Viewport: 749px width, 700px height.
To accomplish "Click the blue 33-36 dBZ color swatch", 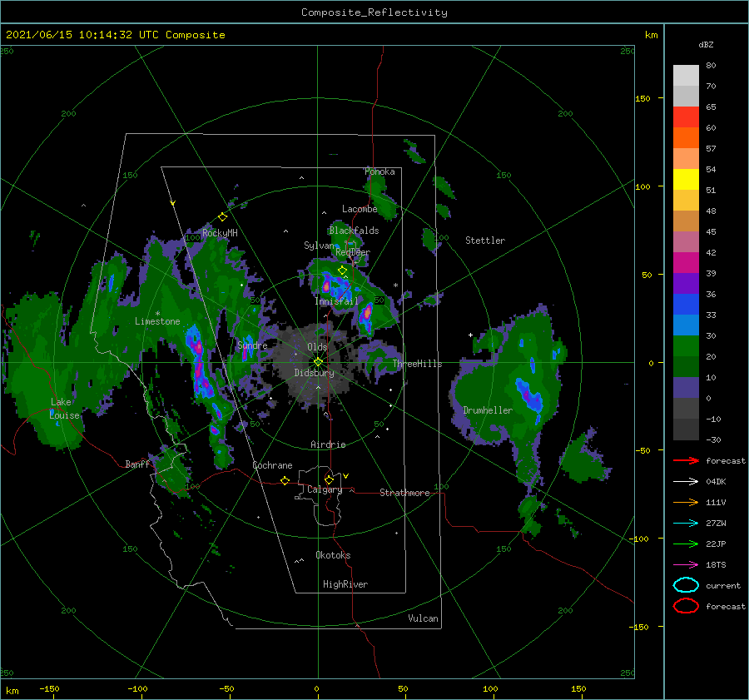I will click(686, 305).
